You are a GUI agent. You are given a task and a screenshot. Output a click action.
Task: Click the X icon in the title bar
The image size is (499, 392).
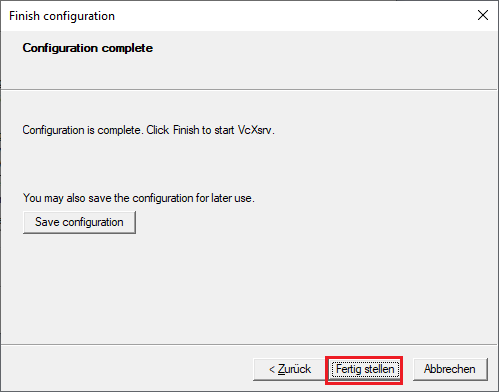(x=483, y=15)
